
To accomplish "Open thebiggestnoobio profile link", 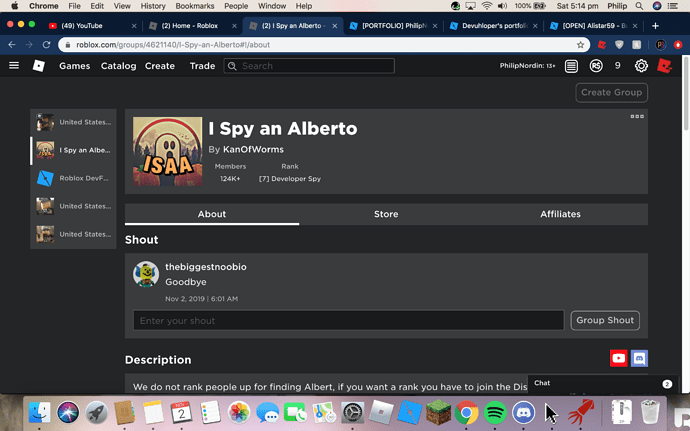I will click(206, 267).
